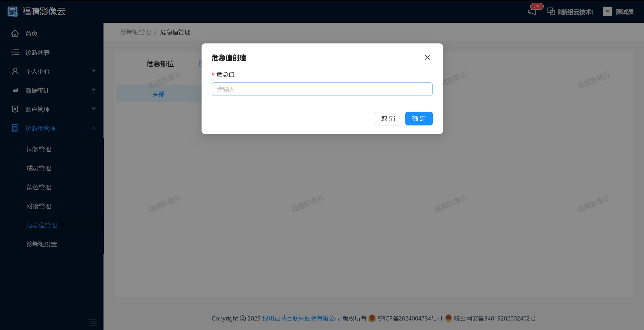This screenshot has height=330, width=644.
Task: Open 词条管理 menu item
Action: tap(39, 149)
